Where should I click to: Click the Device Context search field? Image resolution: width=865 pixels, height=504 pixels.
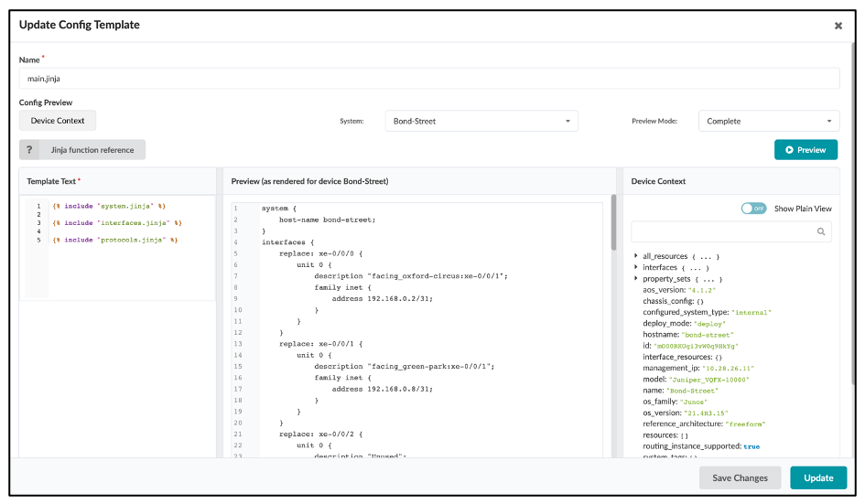(x=723, y=232)
